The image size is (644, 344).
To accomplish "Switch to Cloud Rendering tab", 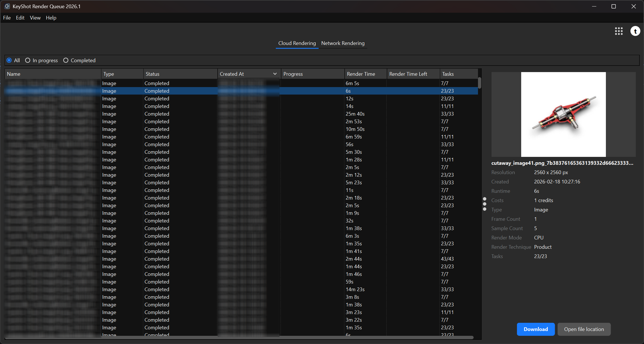I will coord(297,43).
